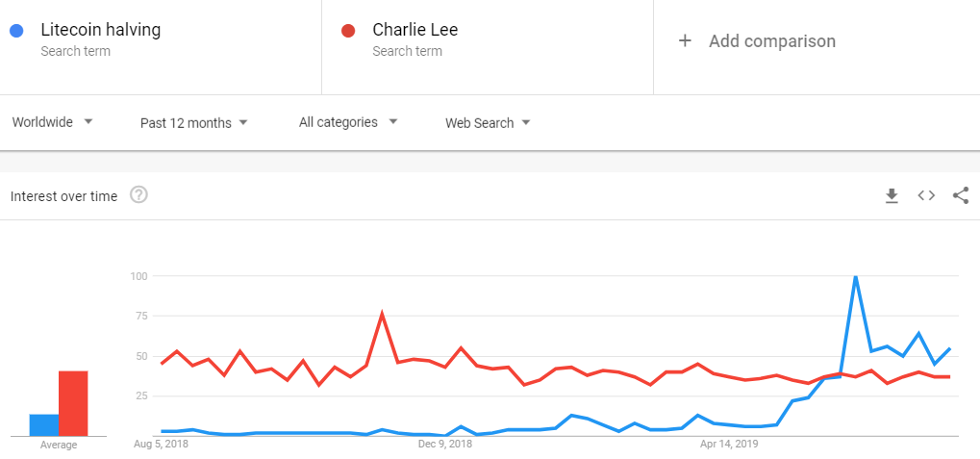Change the Web Search type dropdown

coord(488,123)
